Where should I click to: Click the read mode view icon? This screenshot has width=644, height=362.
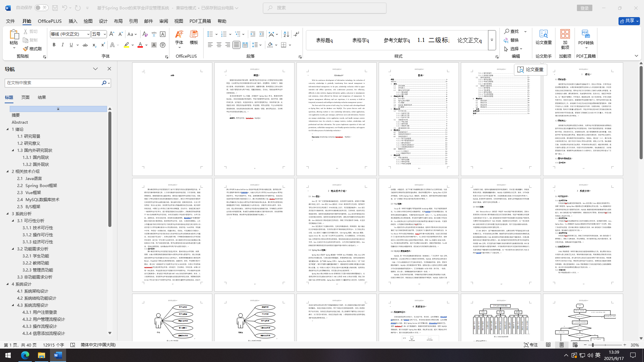pos(548,345)
